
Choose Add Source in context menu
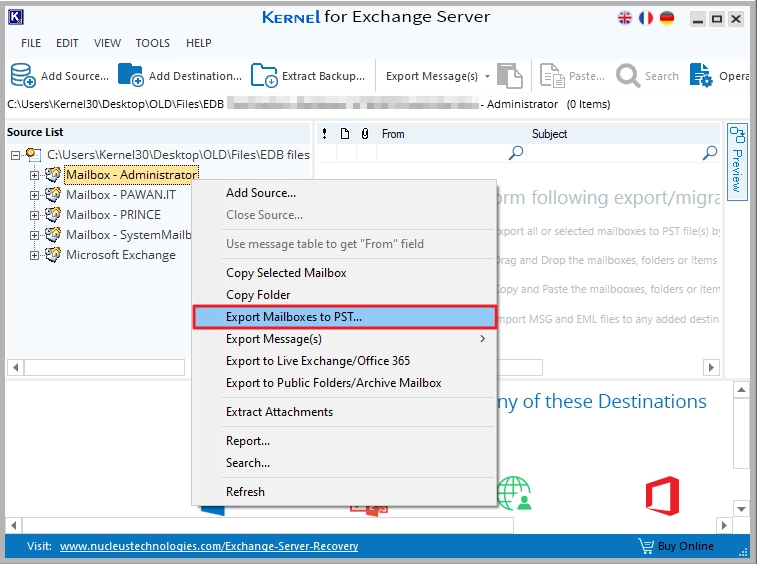click(344, 193)
